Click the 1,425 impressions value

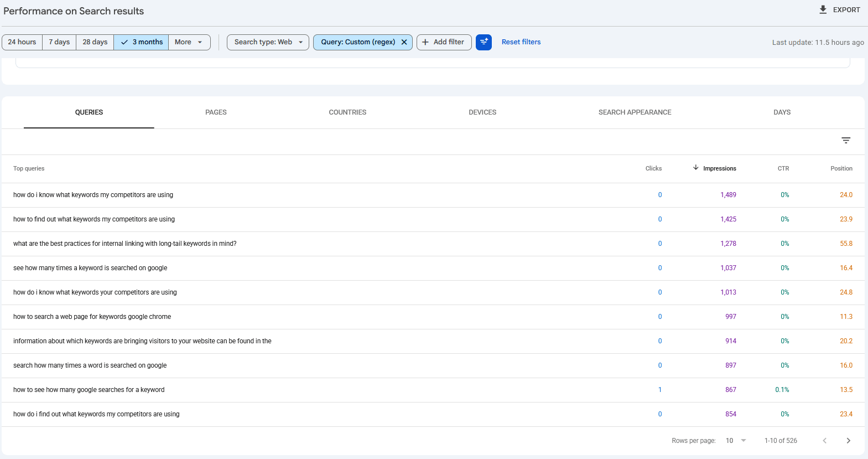[728, 219]
